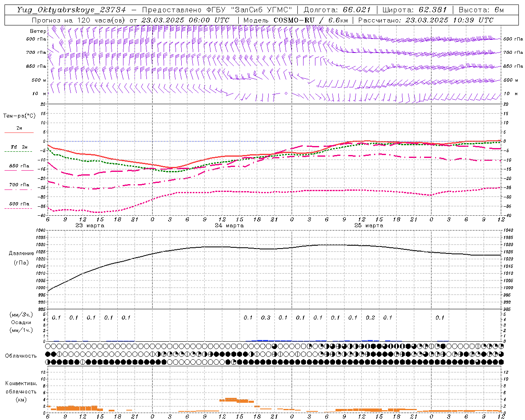
Task: Click the Широта: 62.381 header field
Action: pos(415,10)
